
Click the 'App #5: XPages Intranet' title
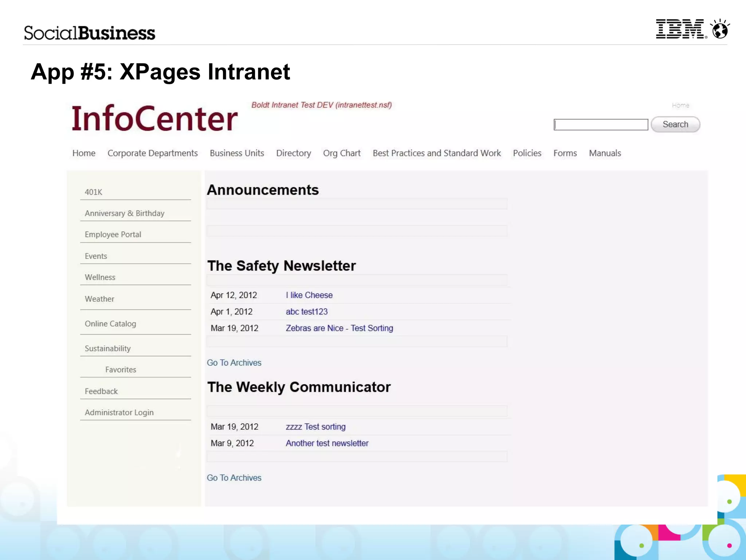click(161, 71)
